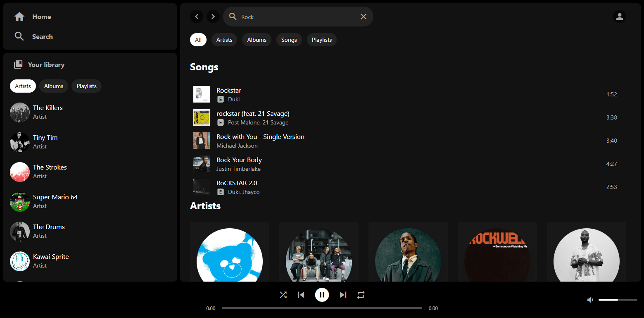
Task: Select song title RoCKSTAR 2.0
Action: tap(237, 183)
